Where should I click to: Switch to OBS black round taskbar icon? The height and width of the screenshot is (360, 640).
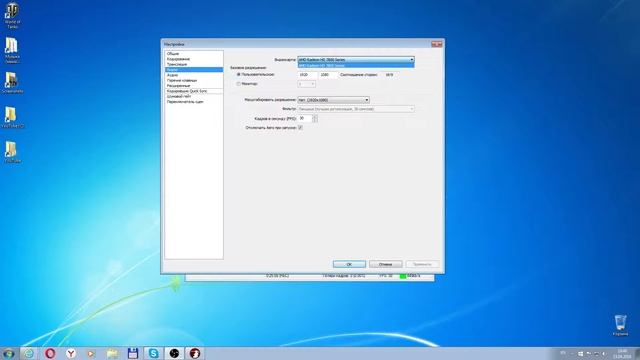pos(174,353)
